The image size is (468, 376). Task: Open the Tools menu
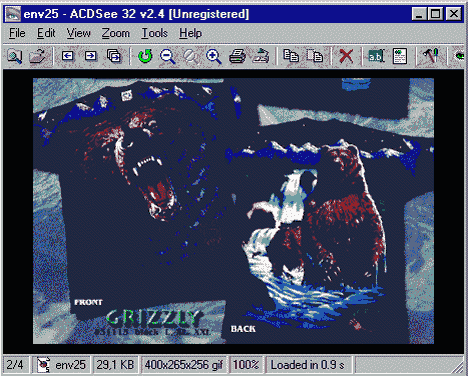coord(154,33)
